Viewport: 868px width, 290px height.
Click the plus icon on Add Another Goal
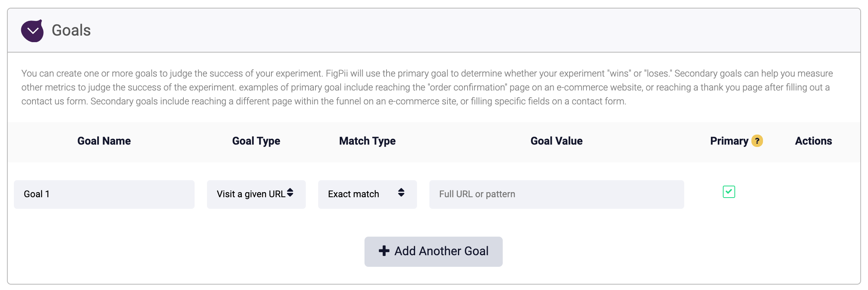point(384,251)
